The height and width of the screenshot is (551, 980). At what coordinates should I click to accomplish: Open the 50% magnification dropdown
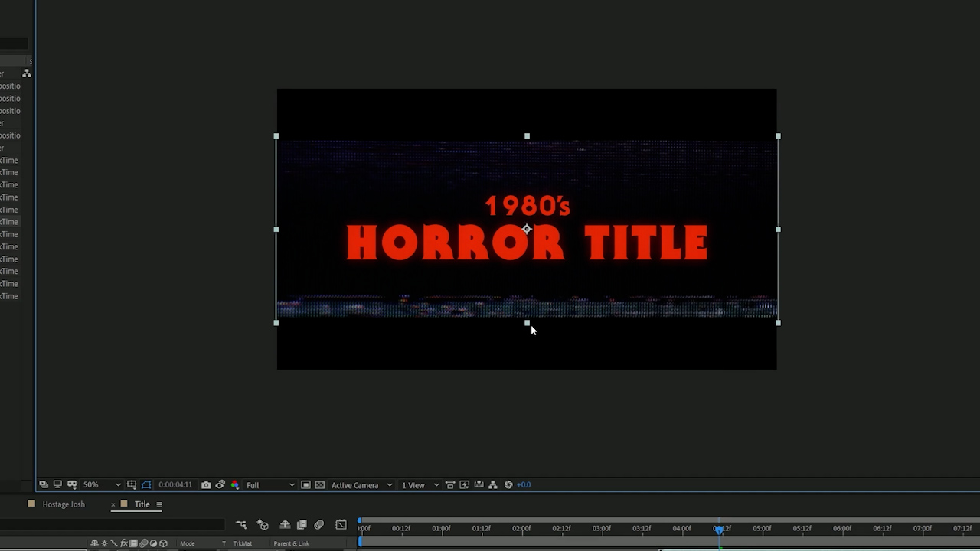click(x=102, y=484)
